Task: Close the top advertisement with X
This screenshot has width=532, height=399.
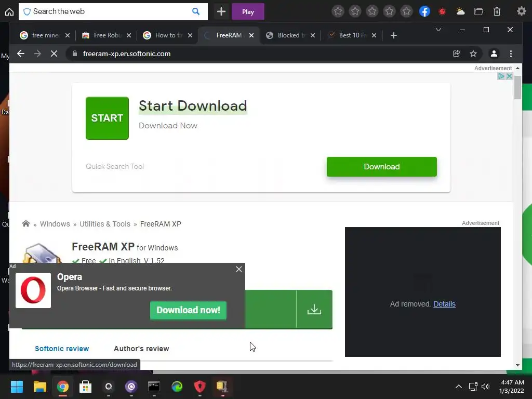Action: tap(509, 76)
